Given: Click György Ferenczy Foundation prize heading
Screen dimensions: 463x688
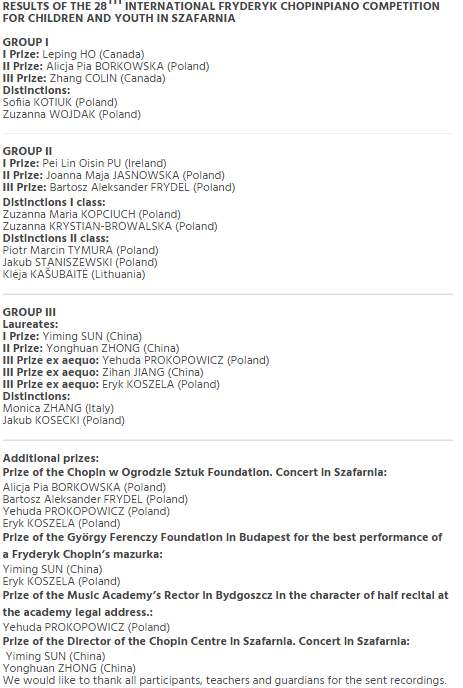Looking at the screenshot, I should coord(223,546).
